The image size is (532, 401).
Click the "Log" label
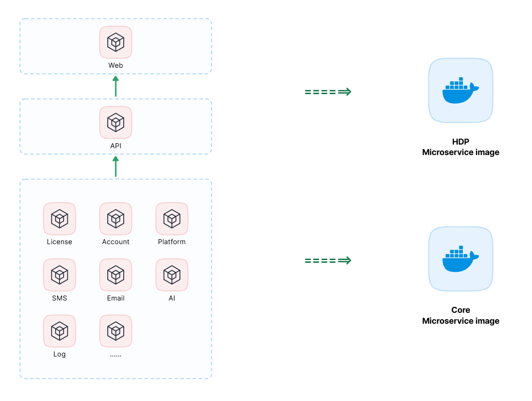click(x=60, y=354)
